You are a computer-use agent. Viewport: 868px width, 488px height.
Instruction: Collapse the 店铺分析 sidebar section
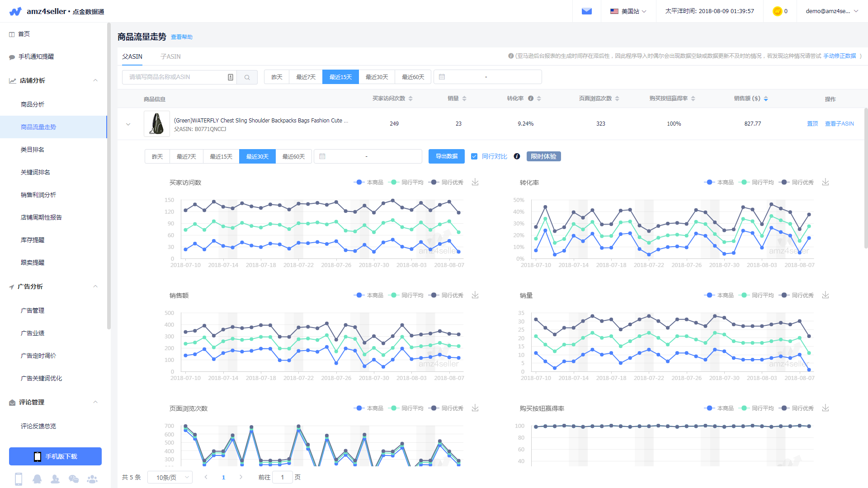tap(95, 80)
